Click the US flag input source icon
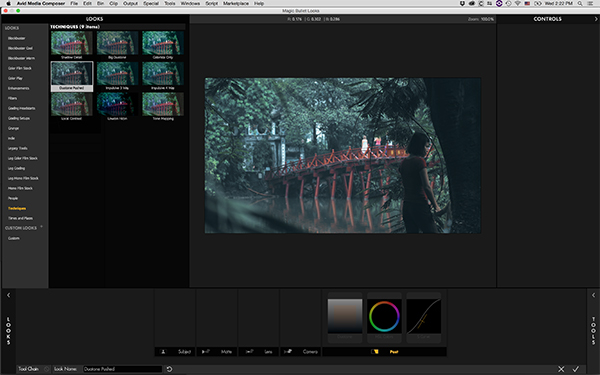 coord(527,3)
